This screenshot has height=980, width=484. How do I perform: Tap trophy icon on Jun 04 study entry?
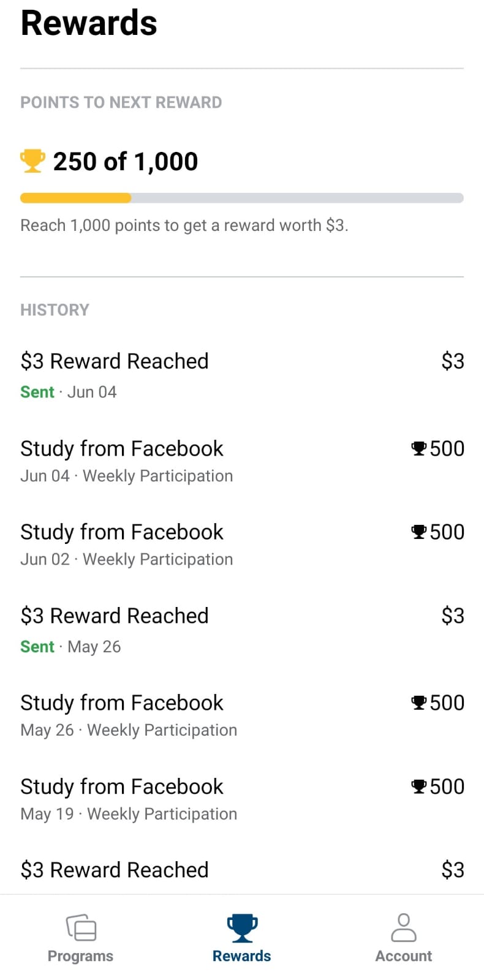tap(418, 448)
